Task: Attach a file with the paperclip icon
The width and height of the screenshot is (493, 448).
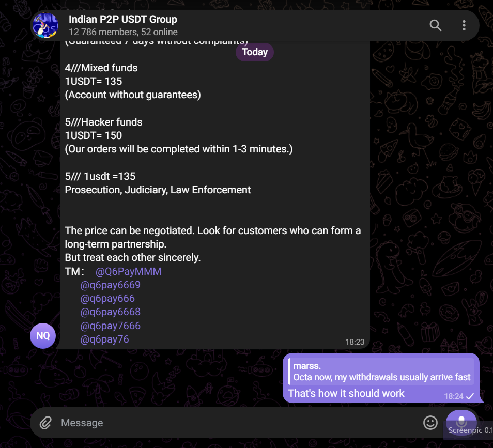Action: 45,423
